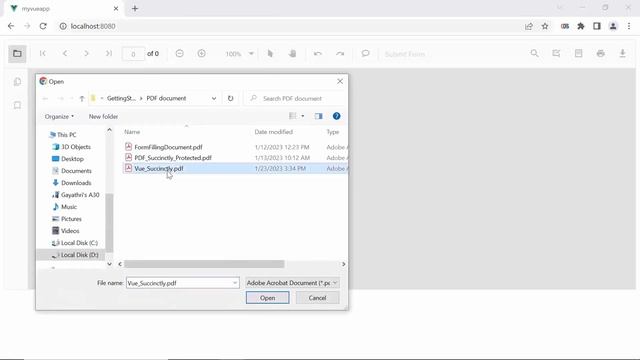Viewport: 640px width, 360px height.
Task: Sort files by the Name column header
Action: (x=132, y=132)
